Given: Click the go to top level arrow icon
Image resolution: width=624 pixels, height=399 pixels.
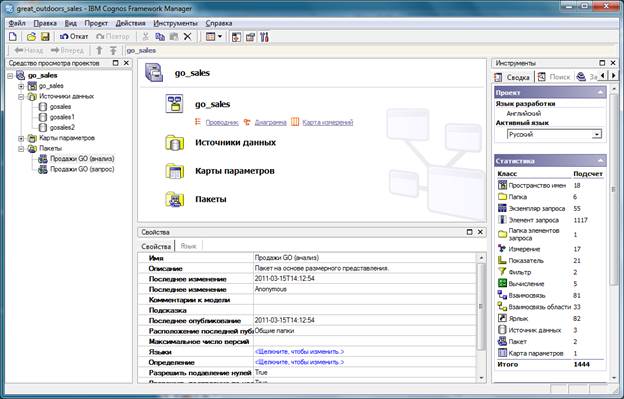Looking at the screenshot, I should (x=113, y=51).
